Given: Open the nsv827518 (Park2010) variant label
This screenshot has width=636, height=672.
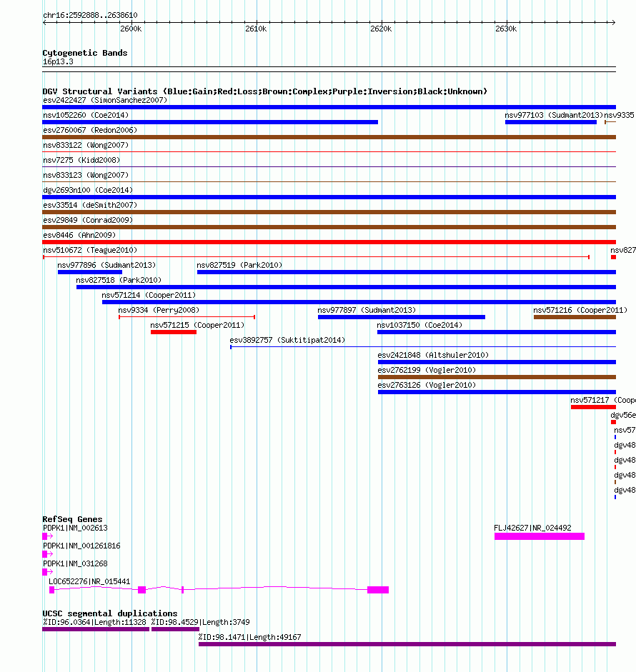Looking at the screenshot, I should pyautogui.click(x=119, y=280).
